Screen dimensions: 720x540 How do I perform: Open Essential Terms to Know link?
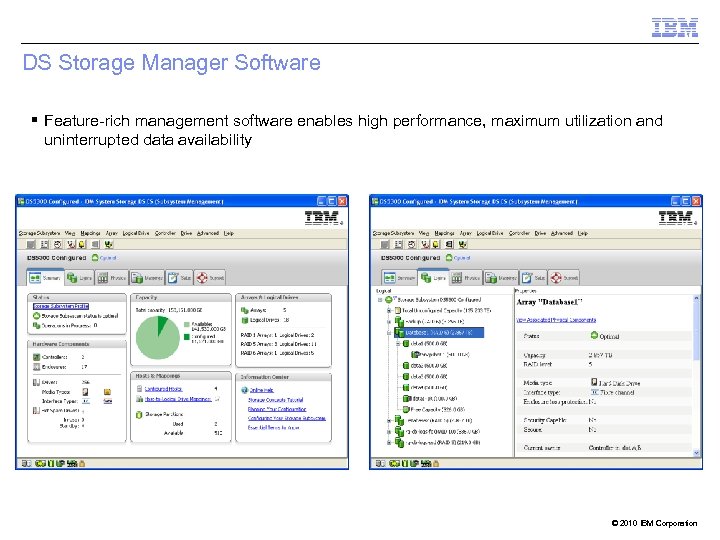pyautogui.click(x=274, y=428)
